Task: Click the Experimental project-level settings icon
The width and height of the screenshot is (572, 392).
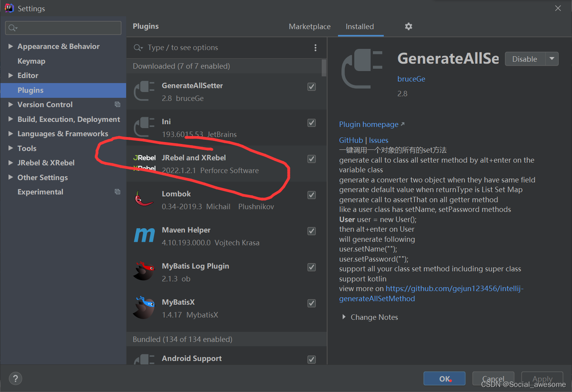Action: click(x=117, y=192)
